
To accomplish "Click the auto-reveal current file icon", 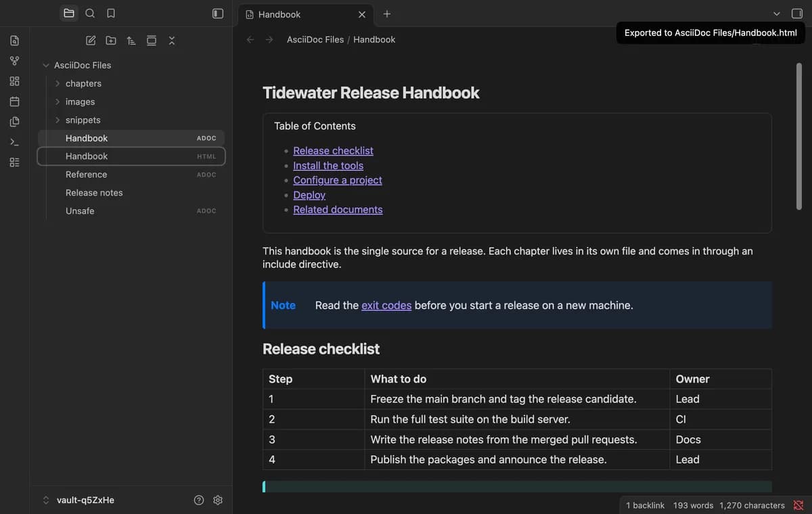I will (x=152, y=41).
